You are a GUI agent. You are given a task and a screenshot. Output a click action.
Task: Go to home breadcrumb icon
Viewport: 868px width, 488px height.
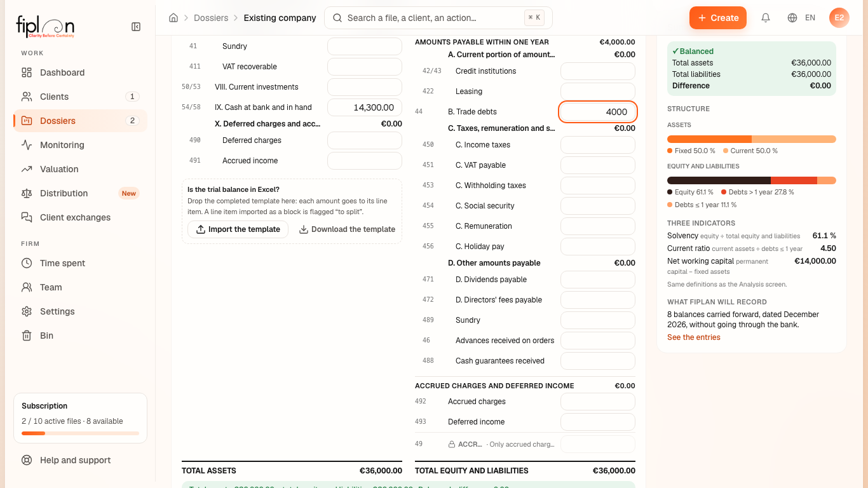(x=173, y=18)
